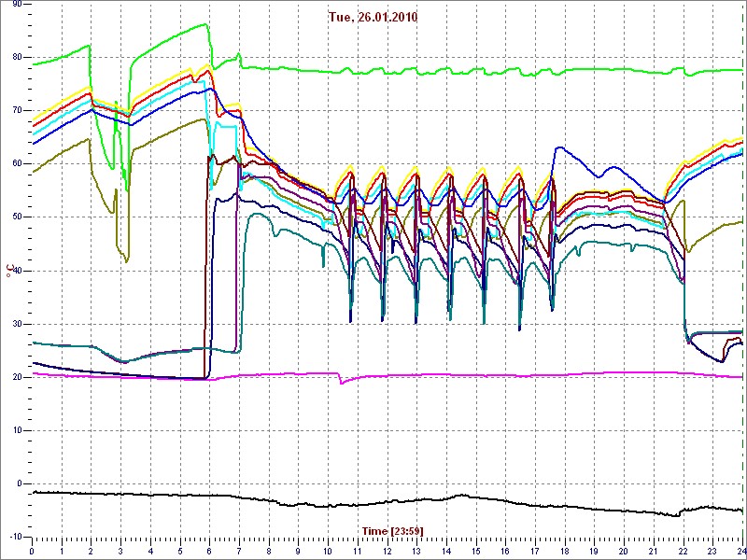The width and height of the screenshot is (747, 560).
Task: Click hour '15' on the time axis
Action: [476, 550]
